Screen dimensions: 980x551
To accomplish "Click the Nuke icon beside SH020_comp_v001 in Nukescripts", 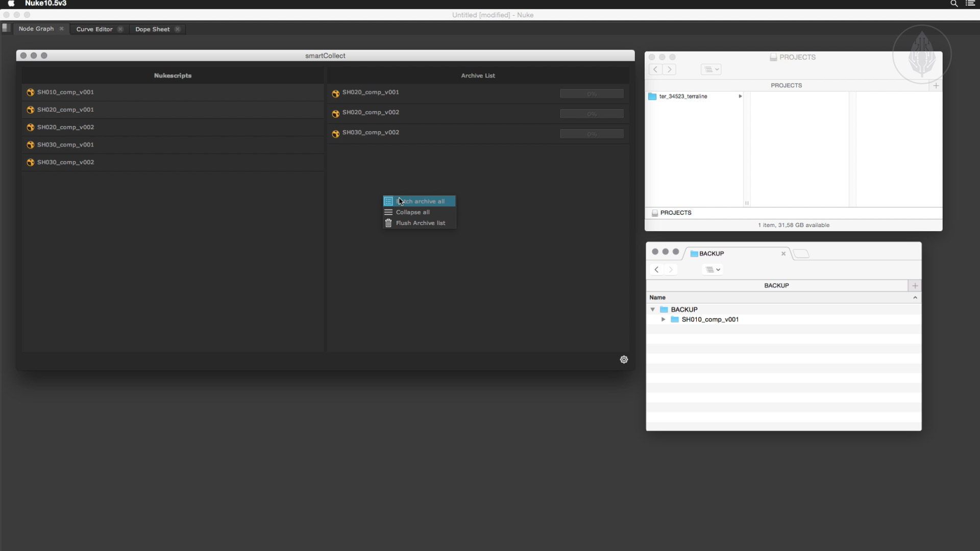I will (x=31, y=110).
